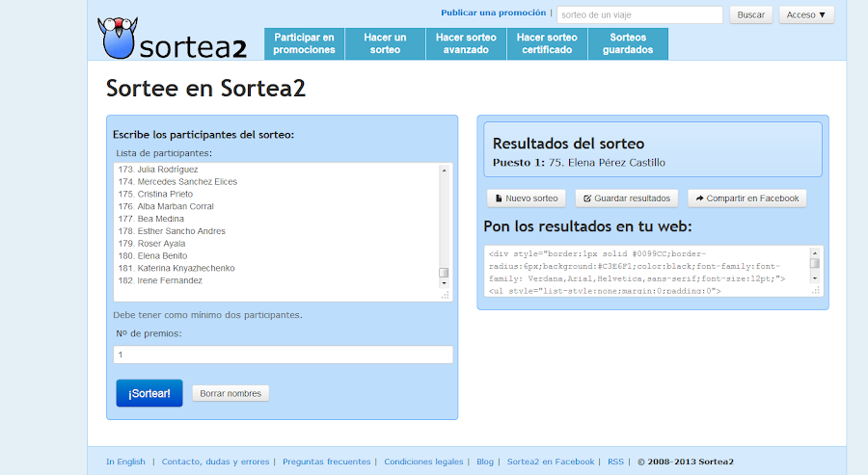
Task: Click the participants textarea resize grip
Action: (445, 295)
